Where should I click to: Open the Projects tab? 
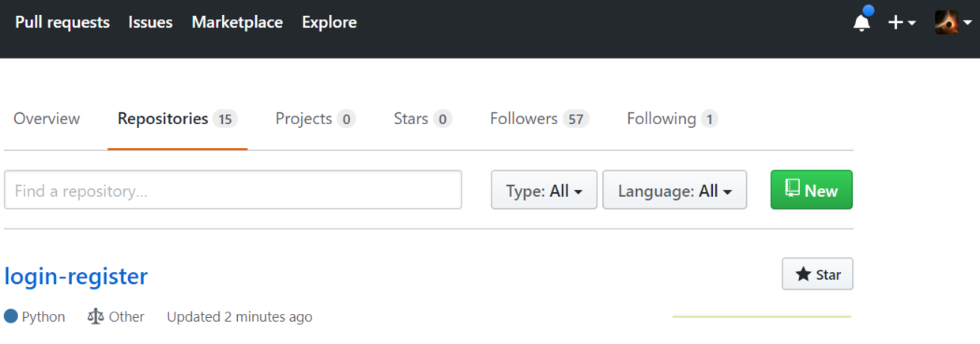(x=315, y=119)
